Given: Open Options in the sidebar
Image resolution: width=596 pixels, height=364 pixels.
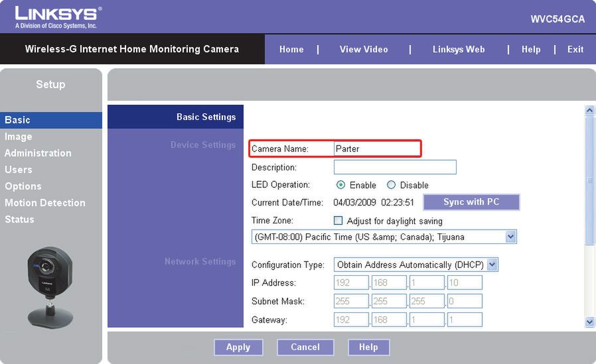Looking at the screenshot, I should (x=23, y=186).
